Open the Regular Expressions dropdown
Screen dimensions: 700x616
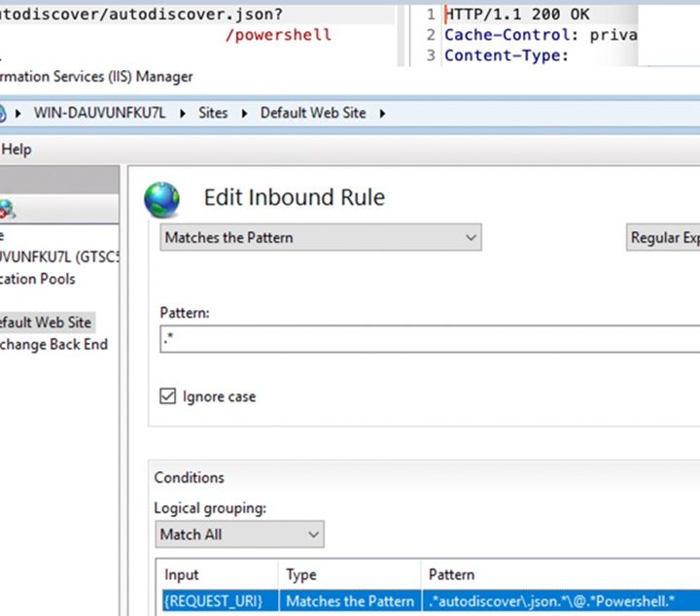(x=663, y=237)
